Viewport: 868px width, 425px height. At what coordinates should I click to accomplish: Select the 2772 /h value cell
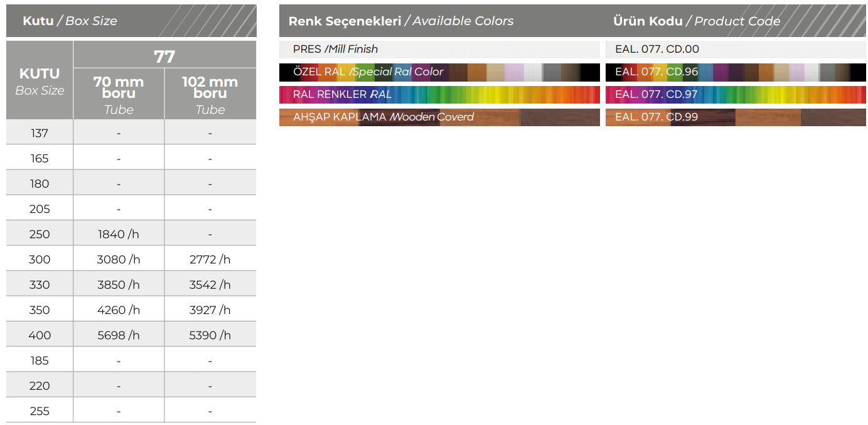pyautogui.click(x=210, y=259)
